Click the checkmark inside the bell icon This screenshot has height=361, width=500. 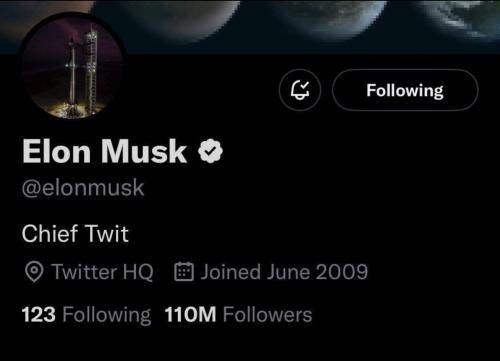(x=304, y=85)
